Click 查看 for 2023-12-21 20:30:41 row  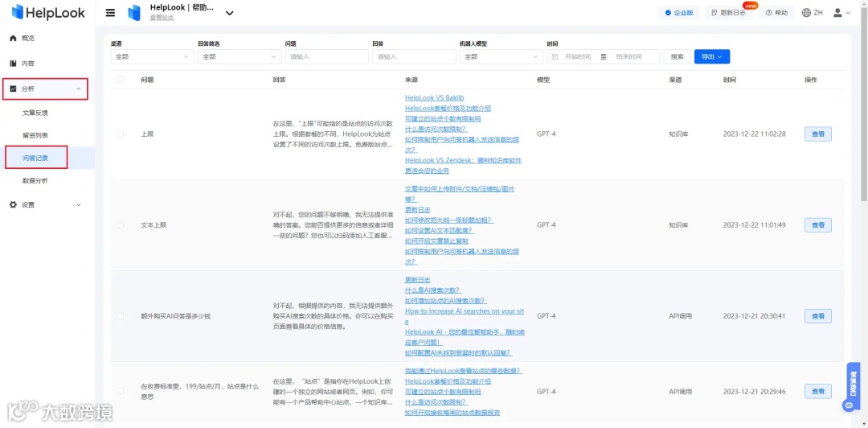817,316
